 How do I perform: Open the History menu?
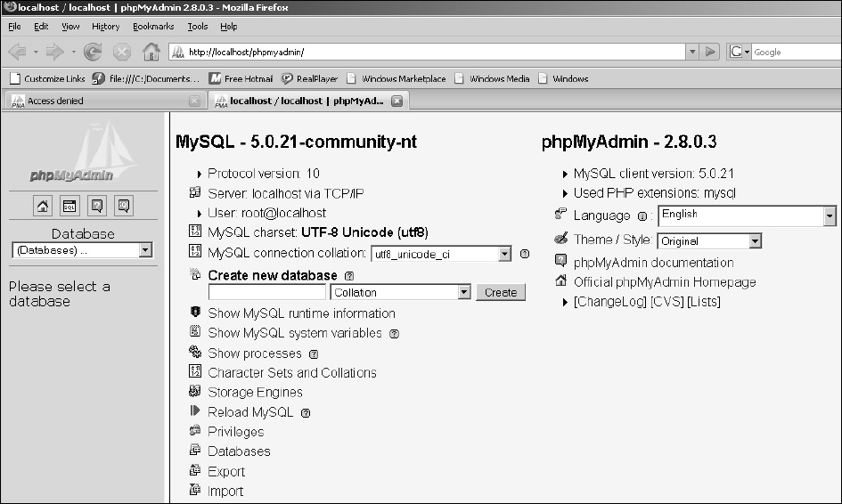pos(105,27)
